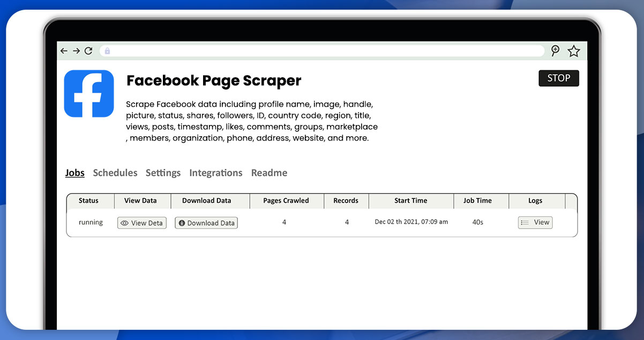Switch to the Jobs tab

coord(75,173)
